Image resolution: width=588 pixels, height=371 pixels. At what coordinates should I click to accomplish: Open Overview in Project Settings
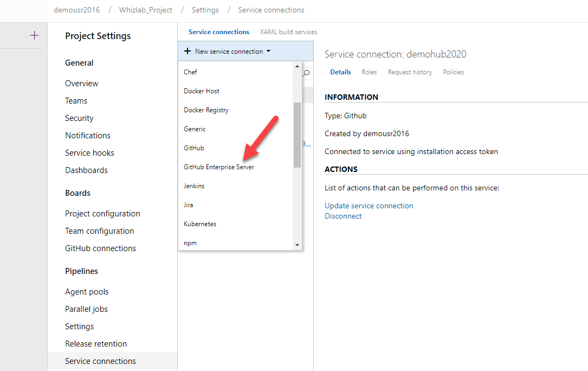coord(81,84)
